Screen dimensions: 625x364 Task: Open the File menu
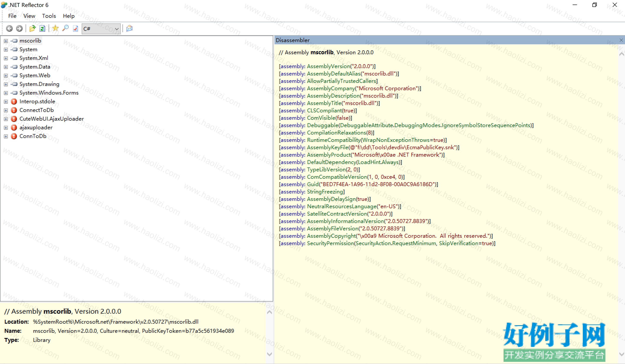tap(12, 16)
